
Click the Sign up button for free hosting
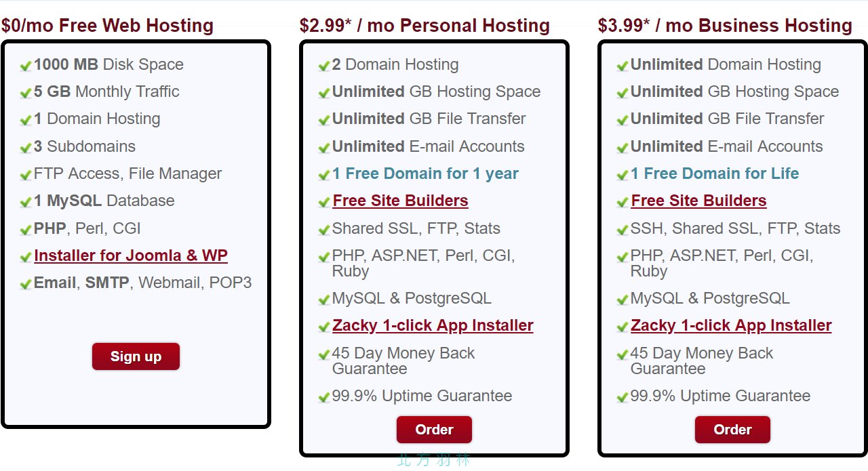(x=136, y=356)
